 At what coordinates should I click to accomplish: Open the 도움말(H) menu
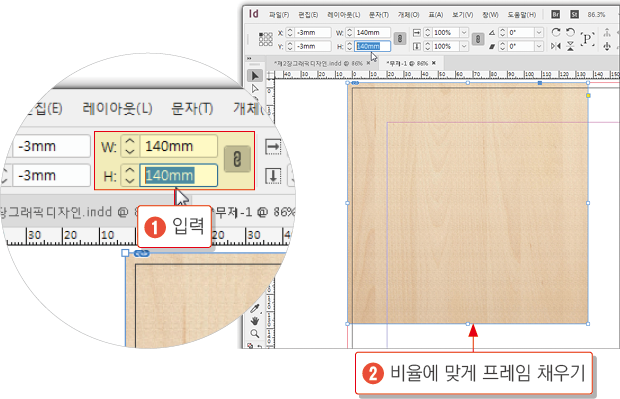(x=522, y=15)
